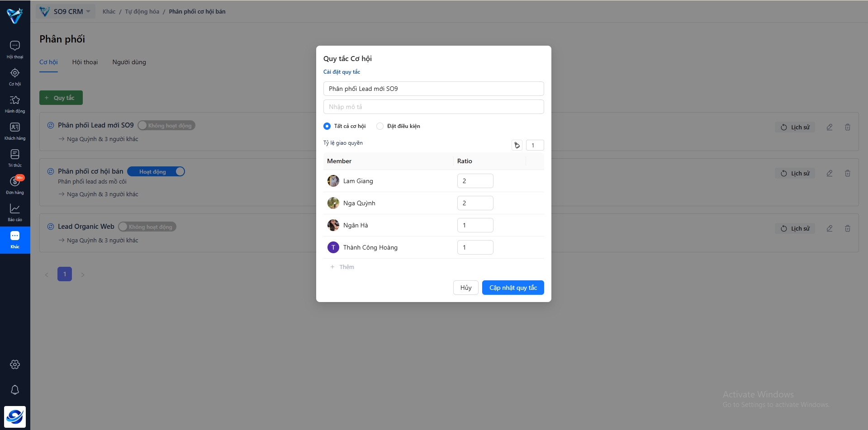Open Đơn hàng sidebar icon
This screenshot has width=868, height=430.
pos(15,185)
